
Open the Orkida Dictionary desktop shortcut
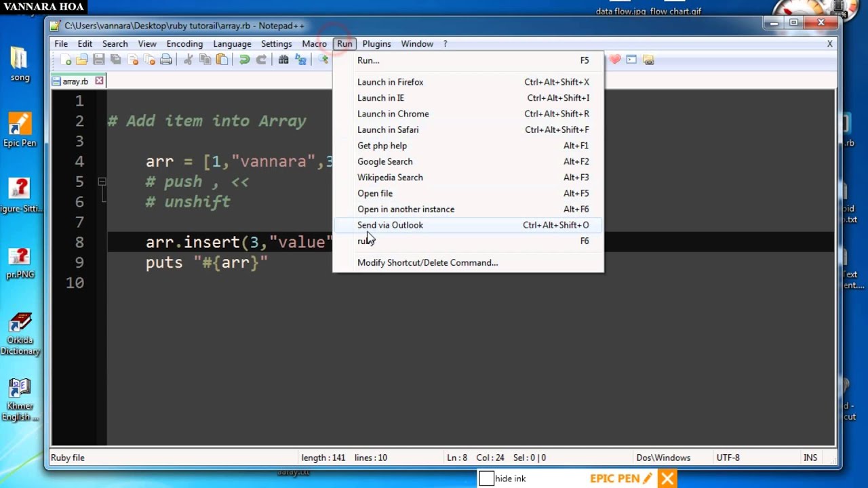[x=20, y=334]
